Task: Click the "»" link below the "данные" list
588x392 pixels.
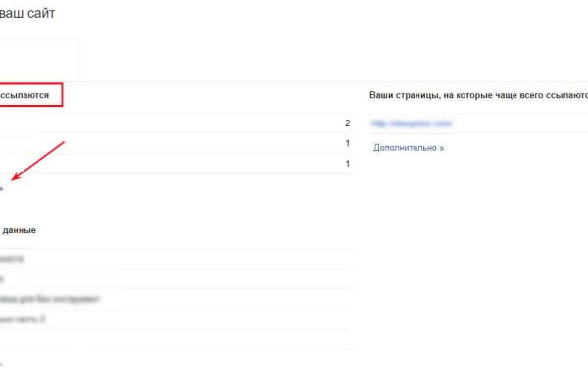Action: coord(1,364)
